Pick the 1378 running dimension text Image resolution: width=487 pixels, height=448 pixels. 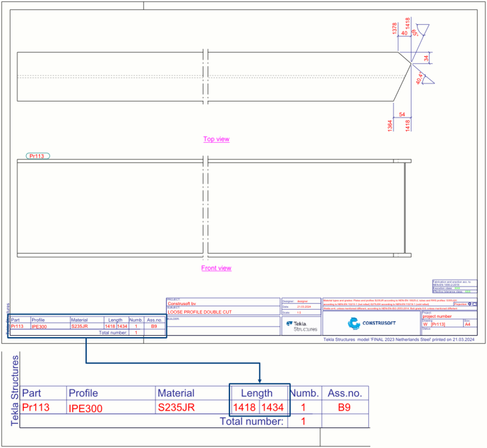point(394,29)
